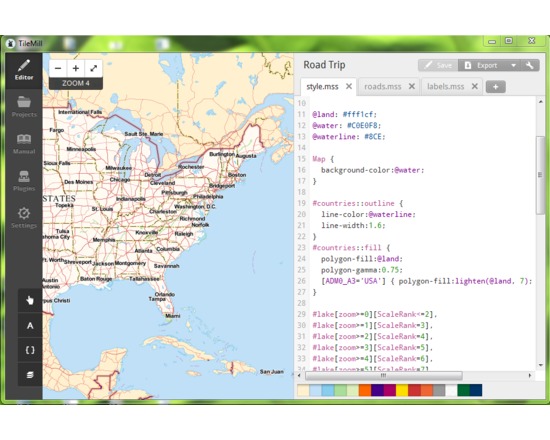Pick the yellow color swatch
Image resolution: width=550 pixels, height=440 pixels.
402,390
